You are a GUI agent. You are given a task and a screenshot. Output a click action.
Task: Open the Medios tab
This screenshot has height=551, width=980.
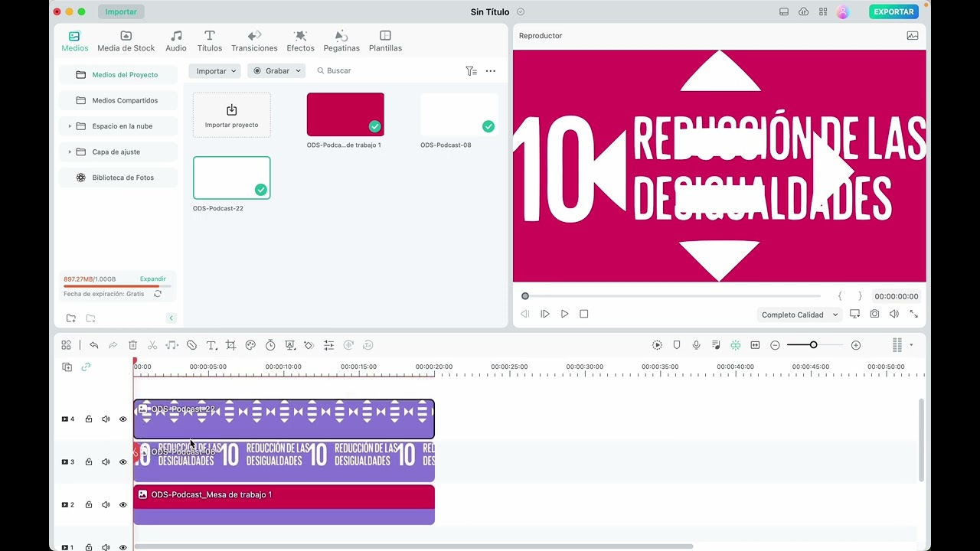point(75,41)
